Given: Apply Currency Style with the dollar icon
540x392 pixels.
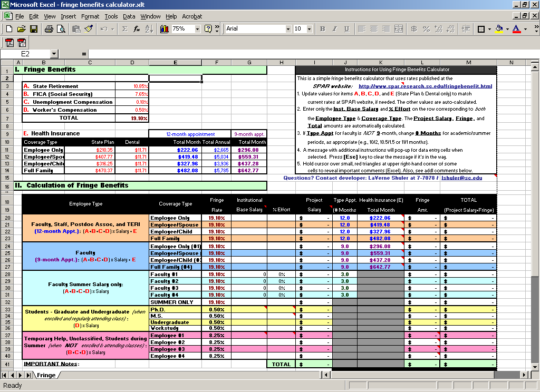Looking at the screenshot, I should coord(414,29).
